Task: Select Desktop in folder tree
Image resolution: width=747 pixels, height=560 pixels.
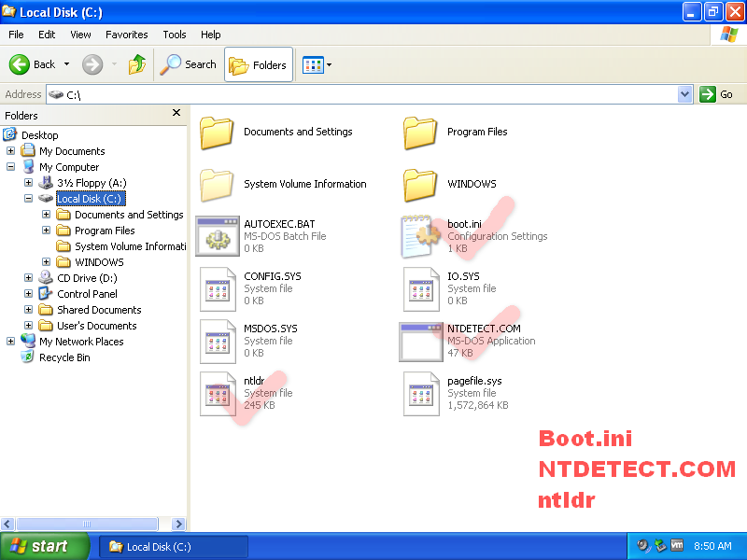Action: (x=39, y=135)
